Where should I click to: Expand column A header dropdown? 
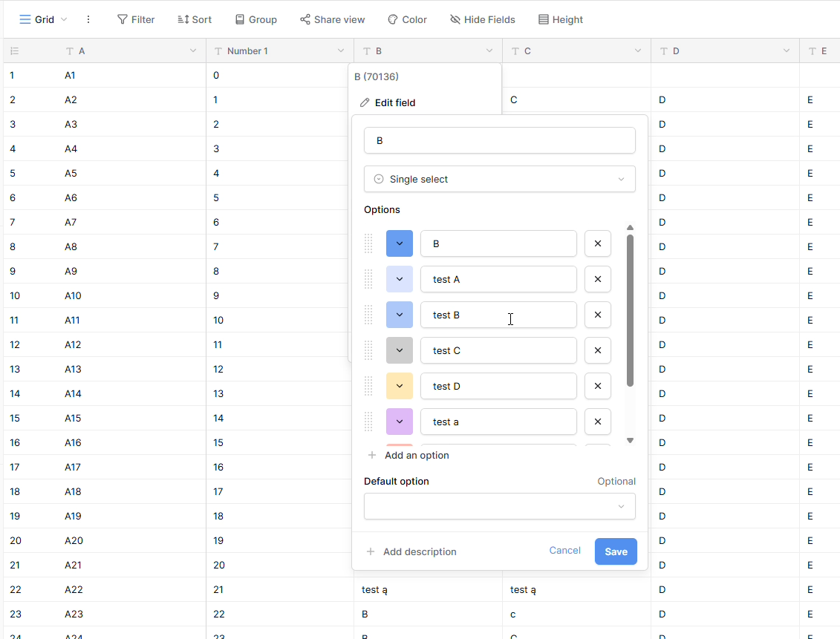(x=193, y=51)
